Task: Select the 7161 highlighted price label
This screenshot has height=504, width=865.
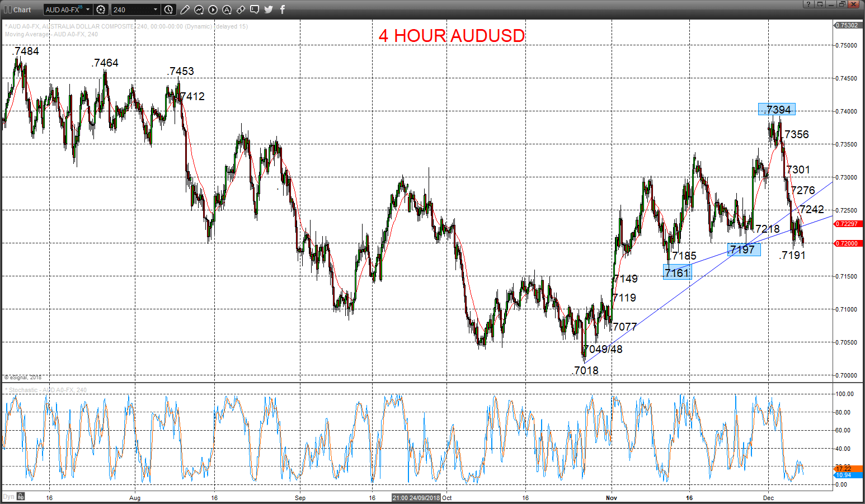Action: click(x=677, y=272)
